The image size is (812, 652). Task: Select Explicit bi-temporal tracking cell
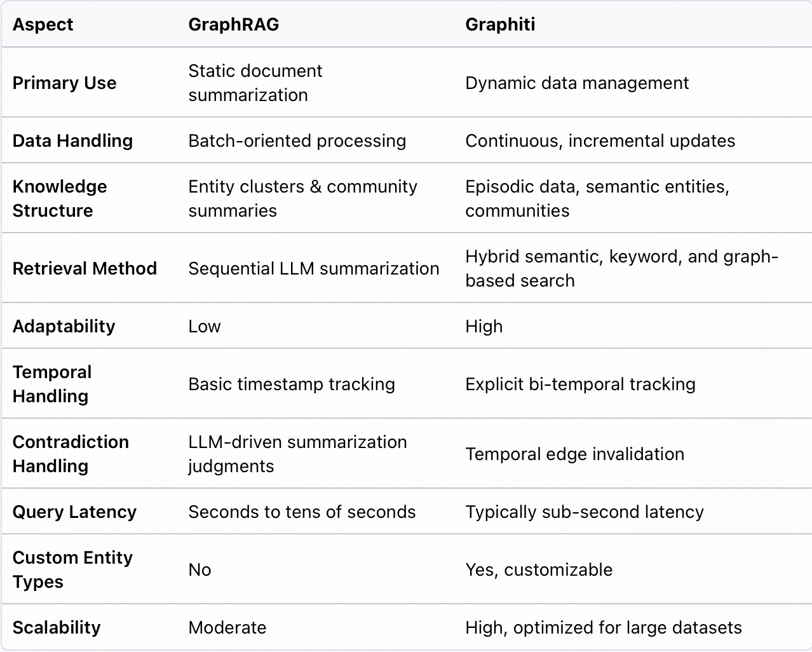[580, 384]
